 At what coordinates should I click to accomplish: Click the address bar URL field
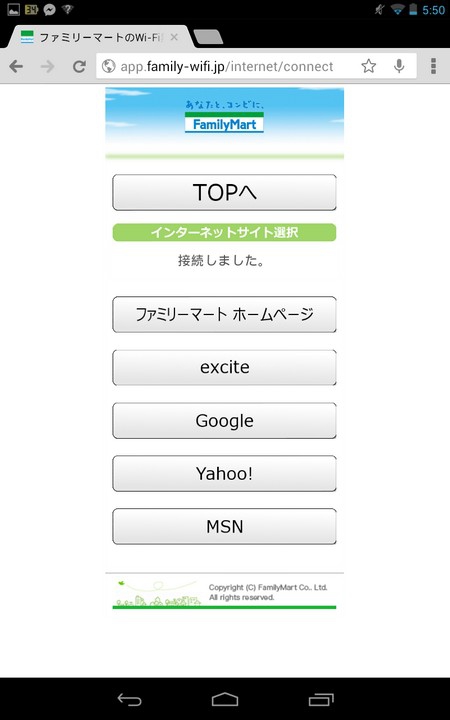point(227,67)
